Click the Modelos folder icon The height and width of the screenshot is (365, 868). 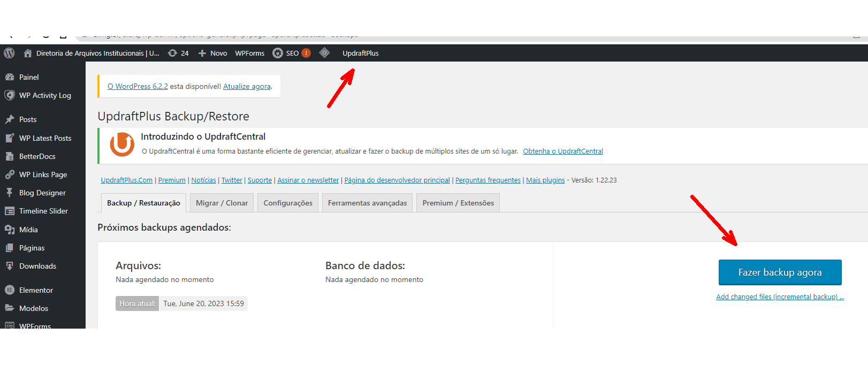10,308
